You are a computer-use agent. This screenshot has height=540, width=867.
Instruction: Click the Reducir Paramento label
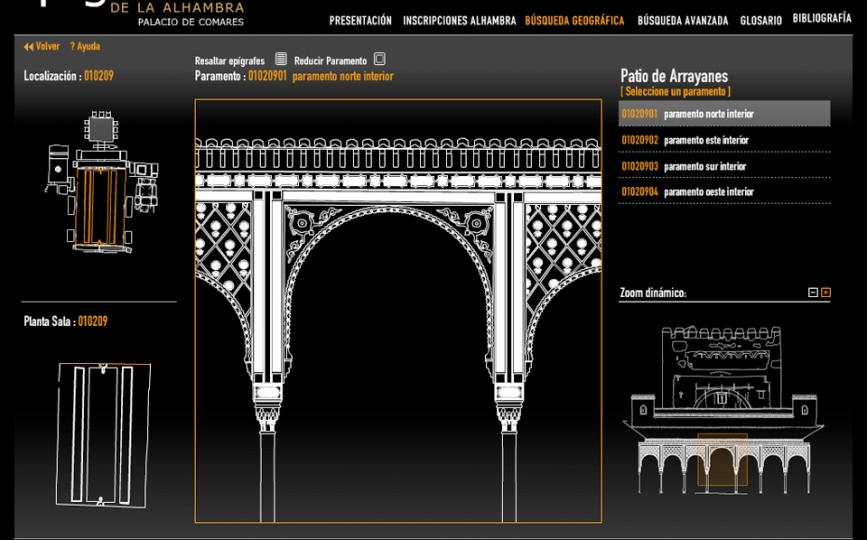point(330,61)
